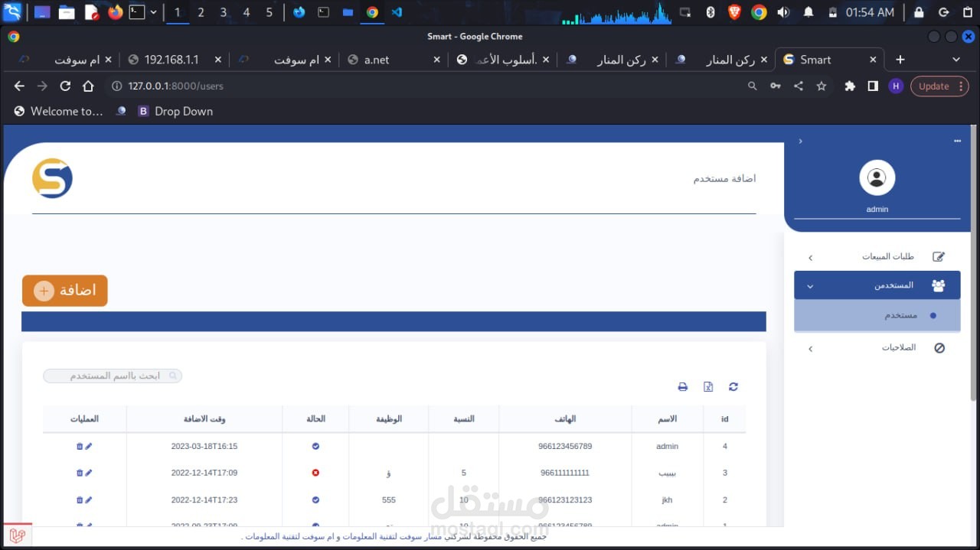Toggle status of the jkh user
This screenshot has width=980, height=550.
pyautogui.click(x=315, y=500)
